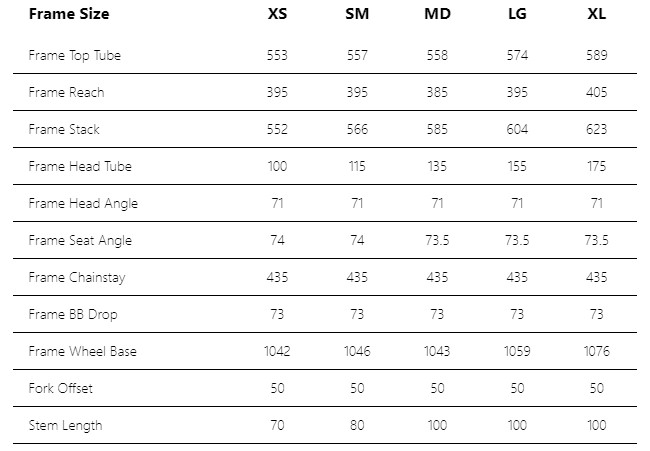Click the Frame Wheel Base row label
This screenshot has width=650, height=451.
(83, 351)
